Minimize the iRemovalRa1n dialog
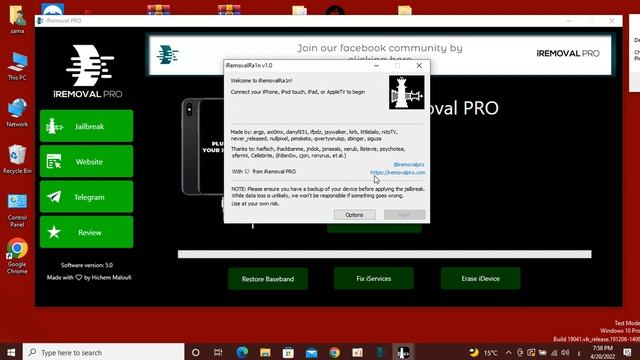Viewport: 640px width, 360px height. pyautogui.click(x=376, y=65)
